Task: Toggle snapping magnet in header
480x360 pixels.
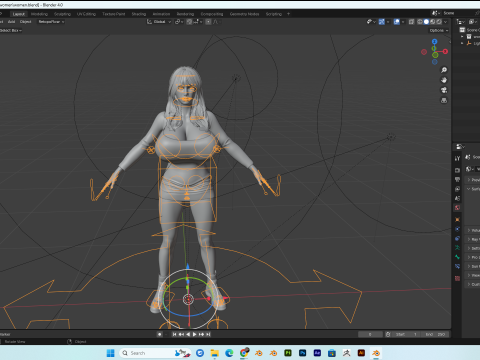Action: [189, 22]
